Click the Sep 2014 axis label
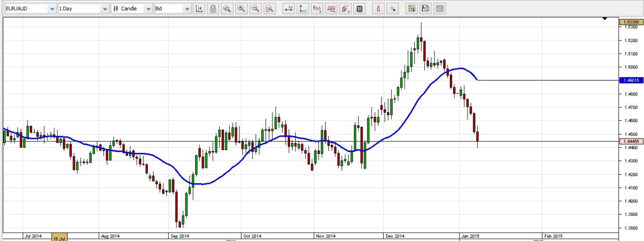 180,236
